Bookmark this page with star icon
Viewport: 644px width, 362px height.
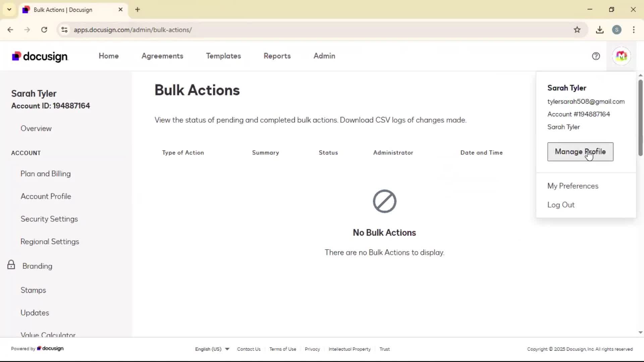pyautogui.click(x=577, y=30)
